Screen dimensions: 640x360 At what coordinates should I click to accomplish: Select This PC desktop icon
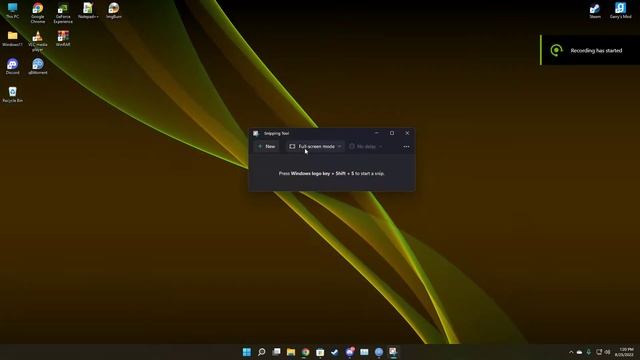(x=13, y=11)
